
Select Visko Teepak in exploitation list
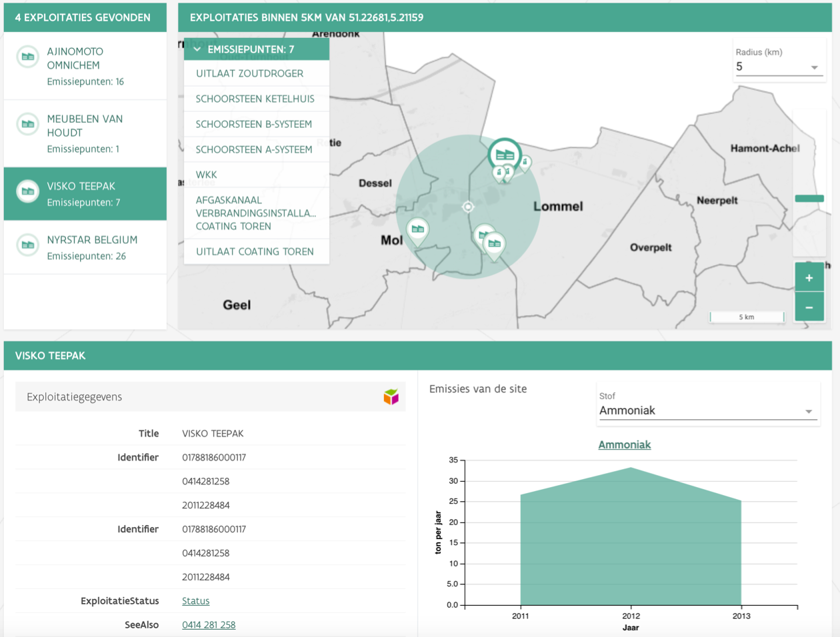85,193
